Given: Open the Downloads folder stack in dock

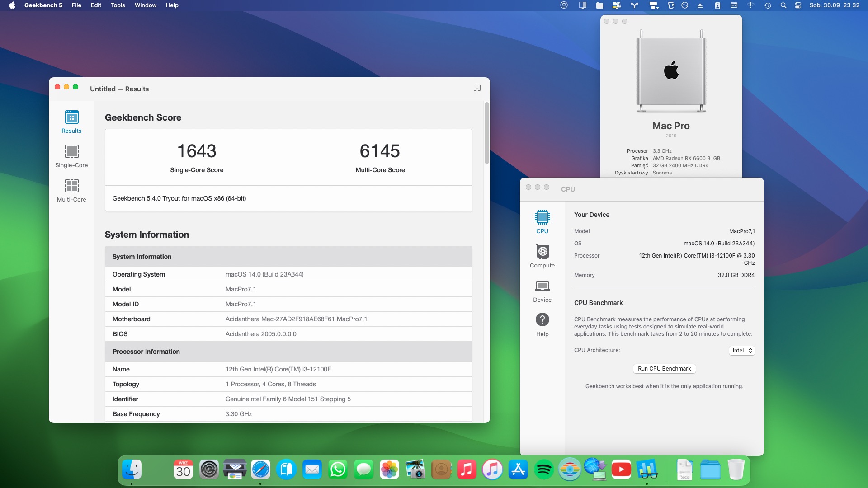Looking at the screenshot, I should [x=710, y=470].
